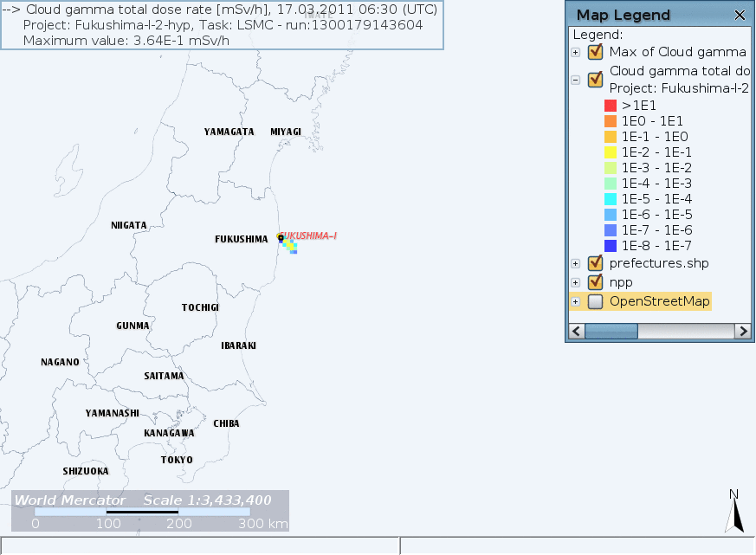
Task: Hide Cloud gamma total dose layer
Action: [x=595, y=80]
